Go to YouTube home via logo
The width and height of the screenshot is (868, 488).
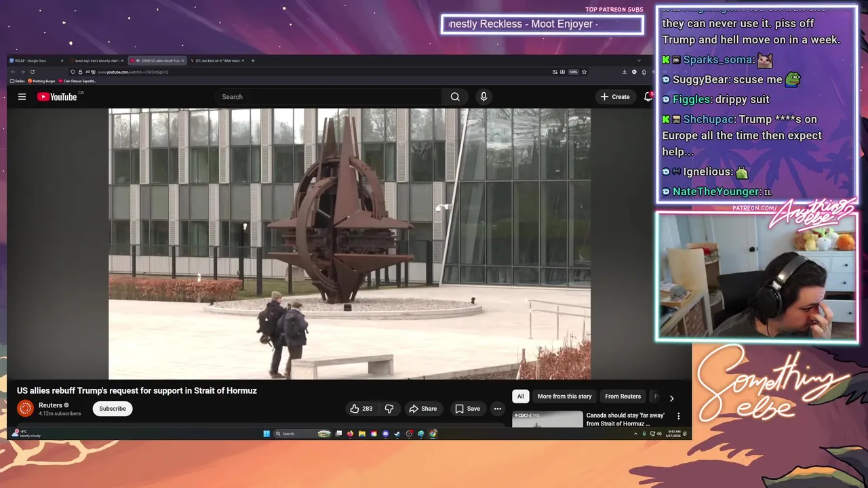tap(57, 97)
